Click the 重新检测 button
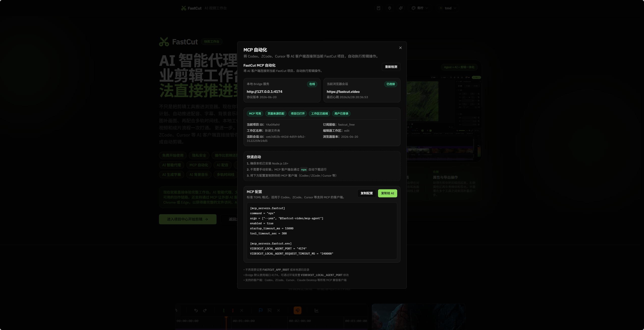644x330 pixels. 391,67
